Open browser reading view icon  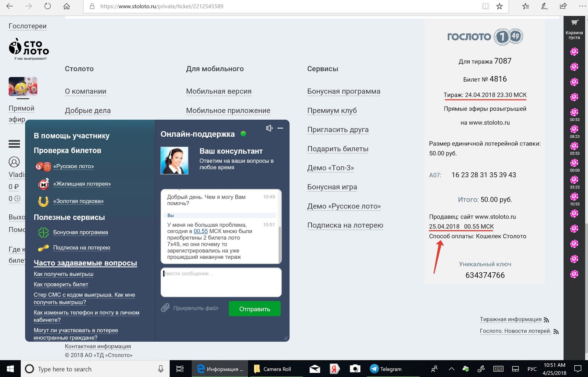pyautogui.click(x=485, y=6)
